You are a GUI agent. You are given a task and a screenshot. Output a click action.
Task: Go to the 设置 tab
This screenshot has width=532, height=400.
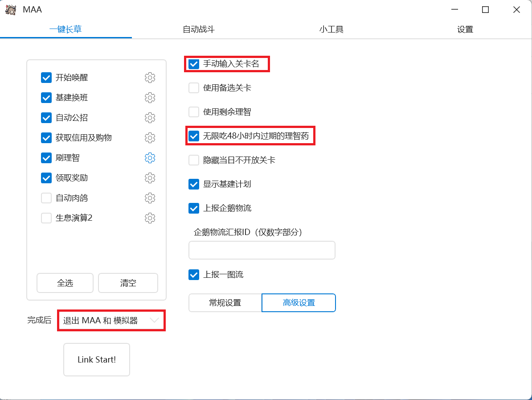[465, 29]
